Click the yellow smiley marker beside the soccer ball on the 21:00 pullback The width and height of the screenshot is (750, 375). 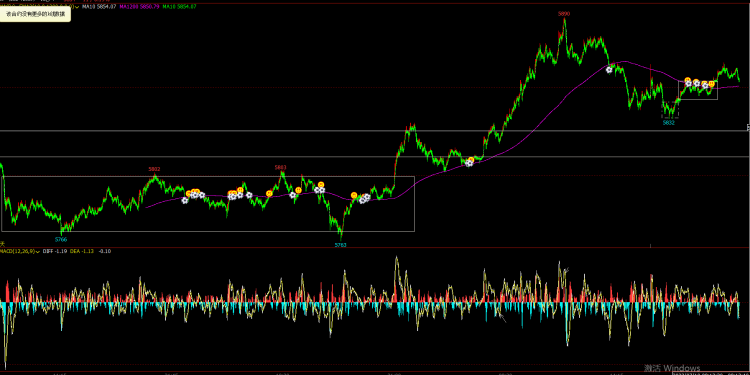click(x=471, y=159)
